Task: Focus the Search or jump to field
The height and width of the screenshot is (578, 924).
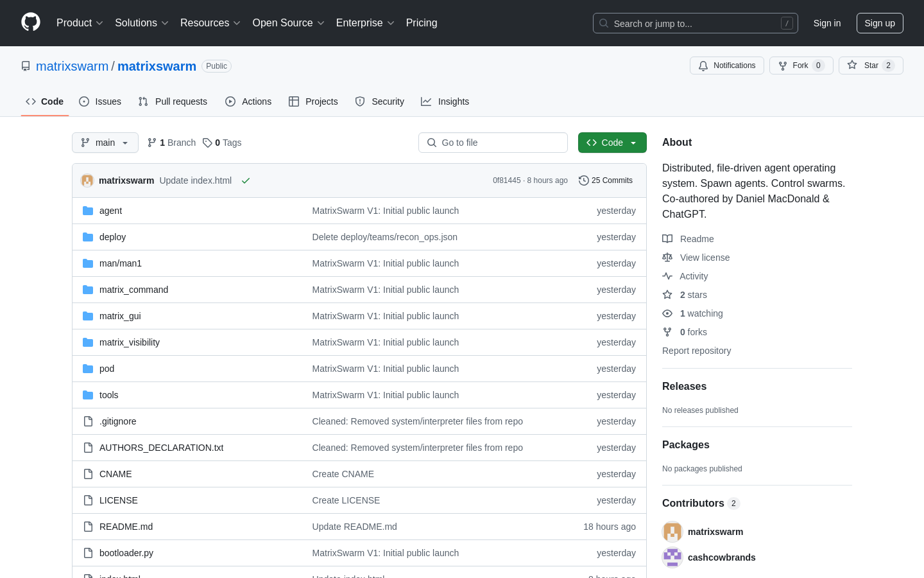Action: (x=696, y=23)
